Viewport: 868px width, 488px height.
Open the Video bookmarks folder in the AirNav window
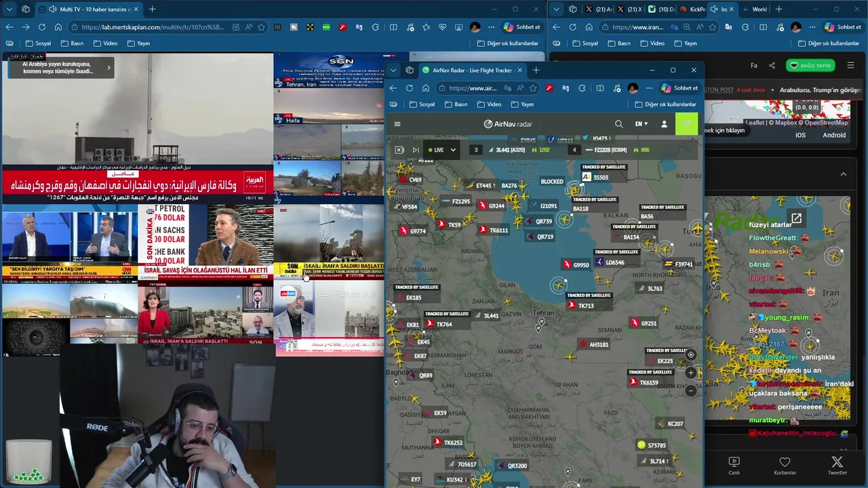(489, 104)
